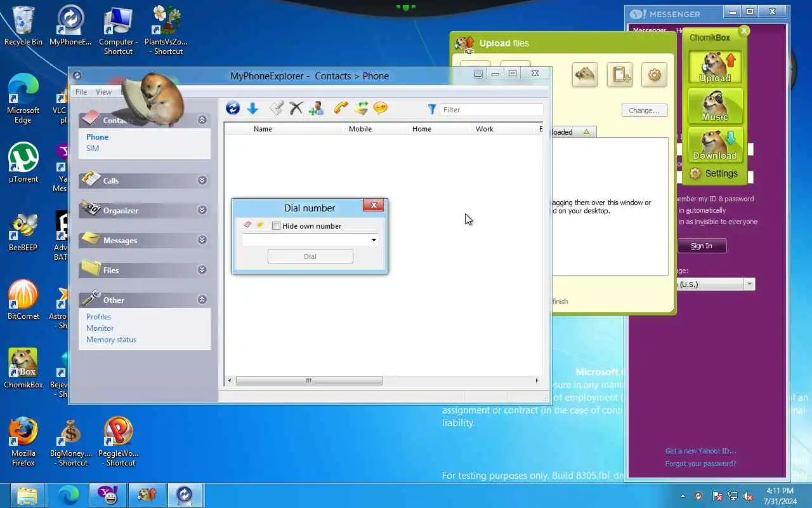
Task: Click the edit contact pencil toolbar icon
Action: click(x=277, y=109)
